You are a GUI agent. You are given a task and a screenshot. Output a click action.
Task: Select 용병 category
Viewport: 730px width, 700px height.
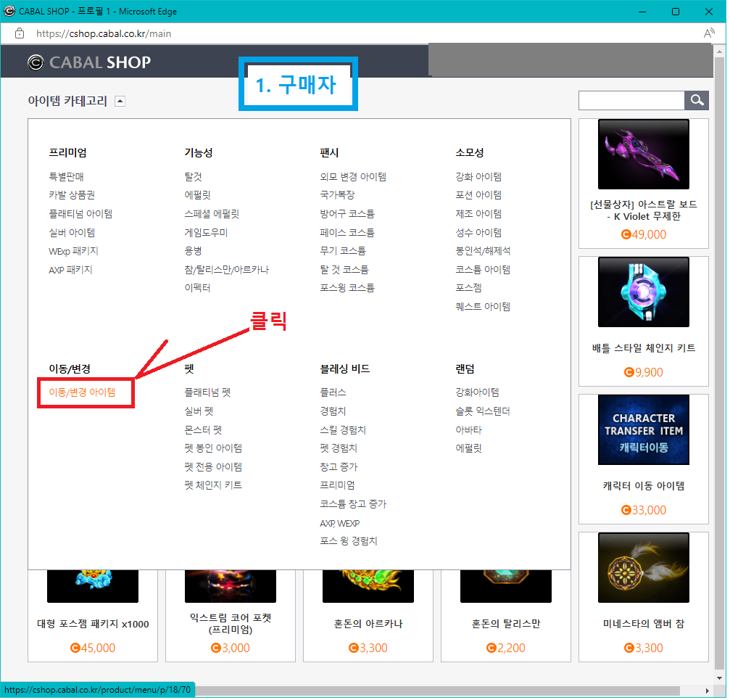coord(194,252)
